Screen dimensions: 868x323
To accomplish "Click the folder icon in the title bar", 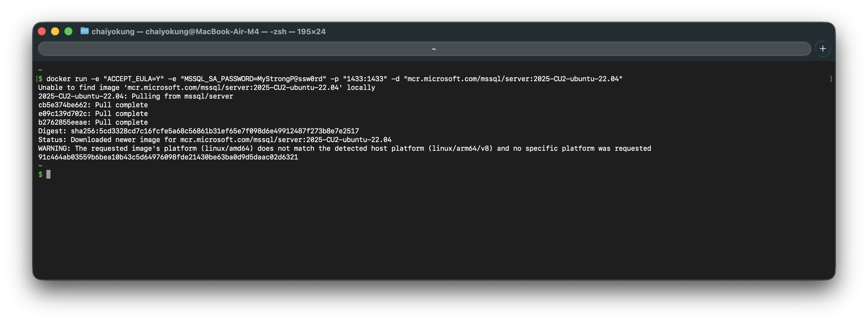I will (x=84, y=31).
